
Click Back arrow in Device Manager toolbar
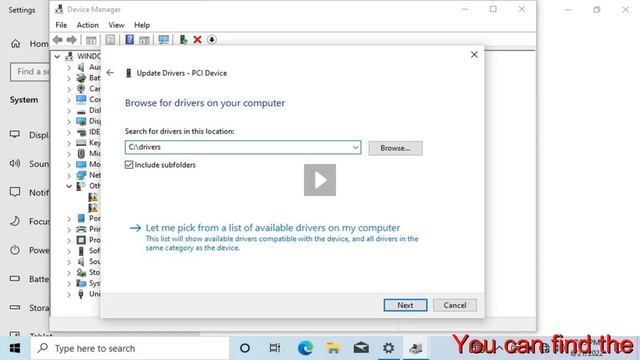pyautogui.click(x=58, y=40)
